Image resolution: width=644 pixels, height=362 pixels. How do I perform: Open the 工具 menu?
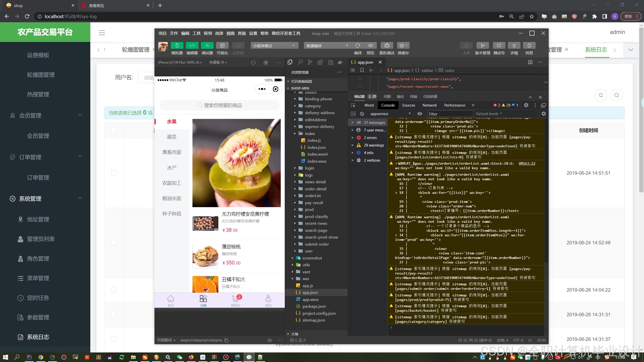point(196,33)
